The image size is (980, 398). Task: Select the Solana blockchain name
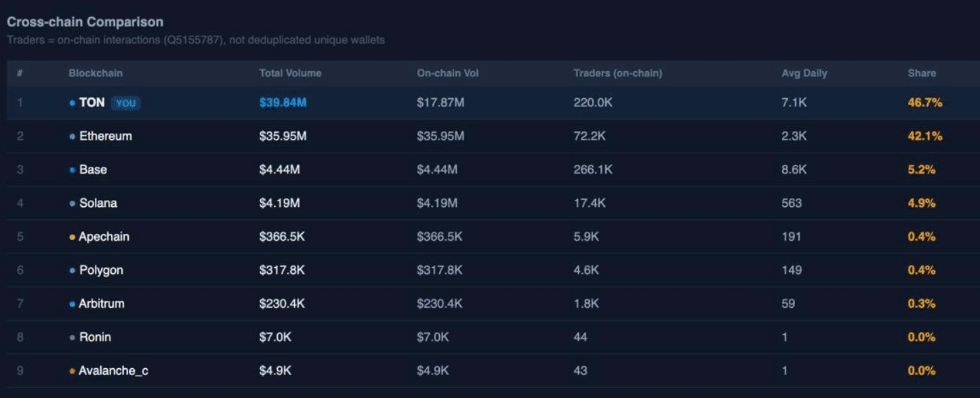(x=98, y=203)
